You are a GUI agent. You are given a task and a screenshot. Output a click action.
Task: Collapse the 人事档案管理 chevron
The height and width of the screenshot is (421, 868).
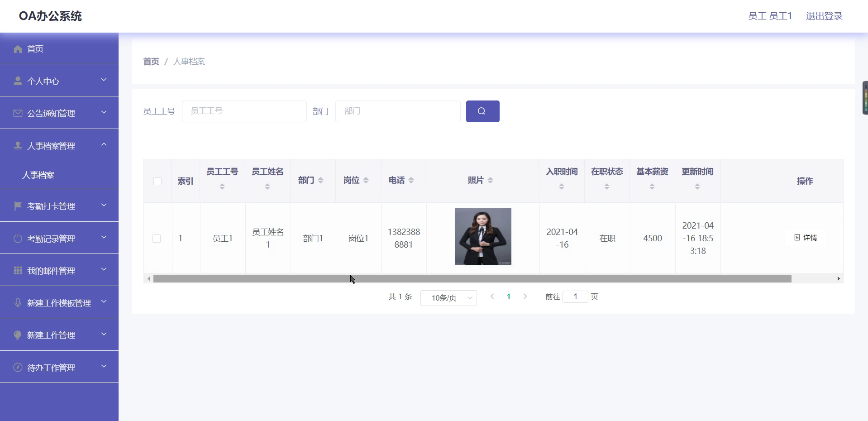104,144
